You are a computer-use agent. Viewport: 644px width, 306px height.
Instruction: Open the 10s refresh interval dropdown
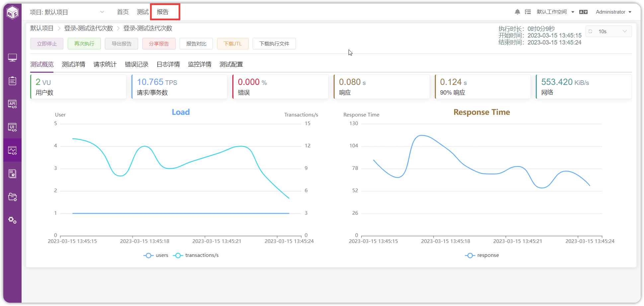pyautogui.click(x=609, y=32)
